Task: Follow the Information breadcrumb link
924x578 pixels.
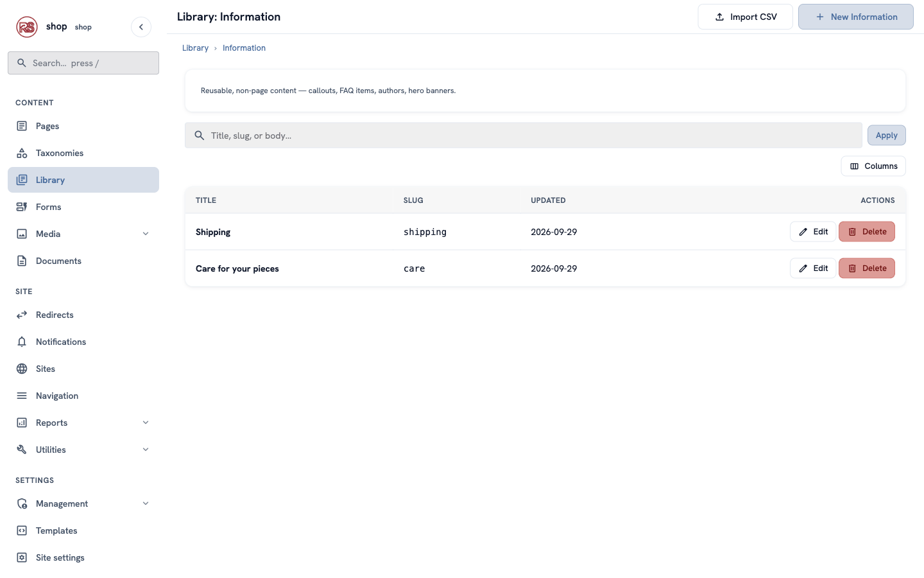Action: click(x=244, y=48)
